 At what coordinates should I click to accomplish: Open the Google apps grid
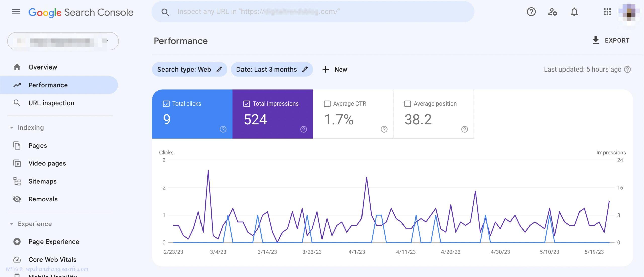608,12
